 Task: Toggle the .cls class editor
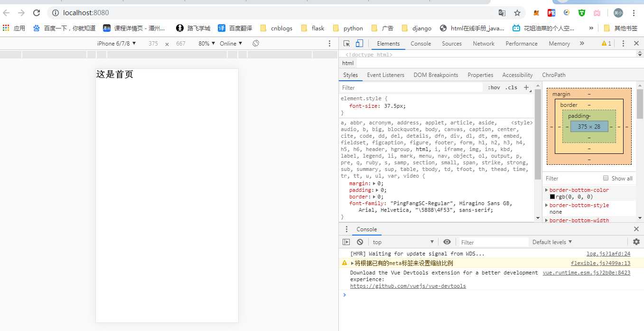click(x=511, y=87)
